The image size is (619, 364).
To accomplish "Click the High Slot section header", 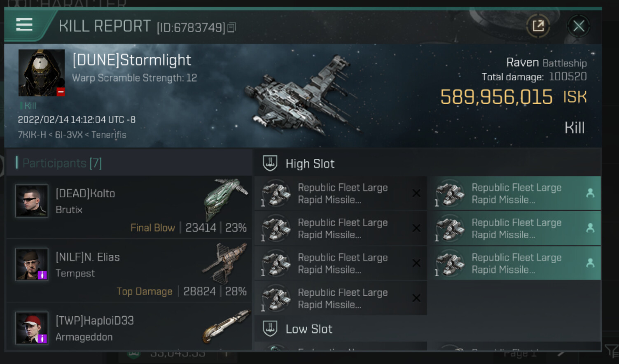I will pyautogui.click(x=310, y=164).
